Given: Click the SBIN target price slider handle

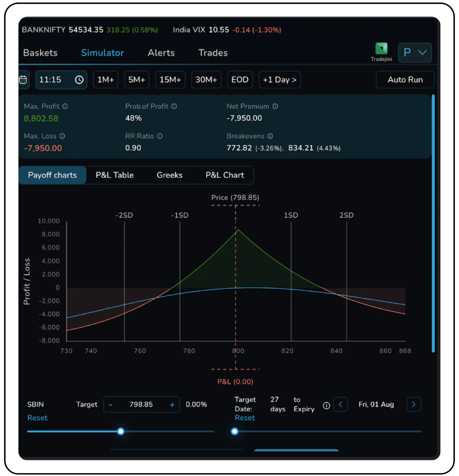Looking at the screenshot, I should (121, 431).
